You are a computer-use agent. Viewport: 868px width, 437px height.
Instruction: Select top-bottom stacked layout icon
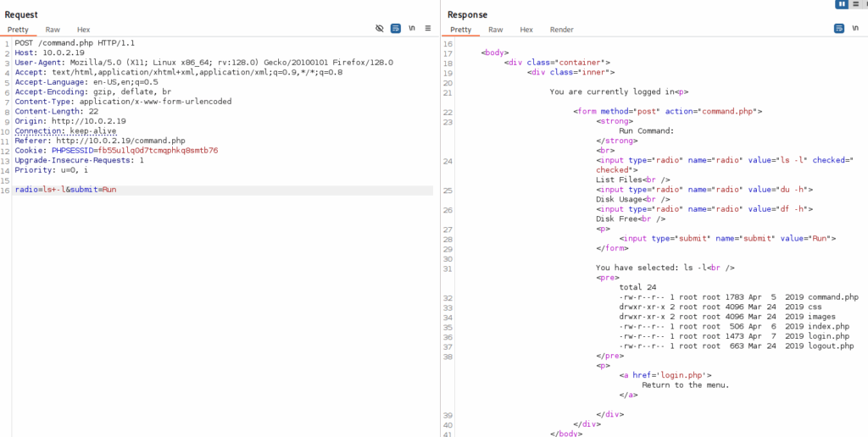pos(855,4)
